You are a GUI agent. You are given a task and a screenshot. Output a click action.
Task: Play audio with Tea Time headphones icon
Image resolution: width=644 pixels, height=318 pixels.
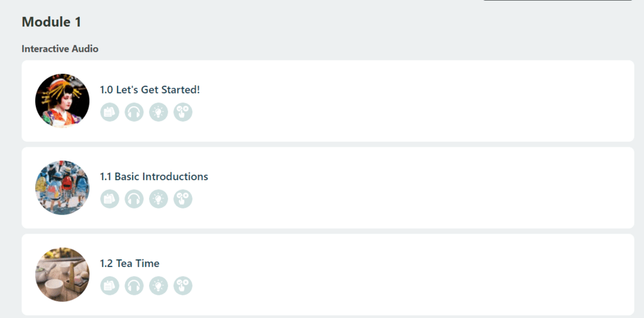pos(134,286)
